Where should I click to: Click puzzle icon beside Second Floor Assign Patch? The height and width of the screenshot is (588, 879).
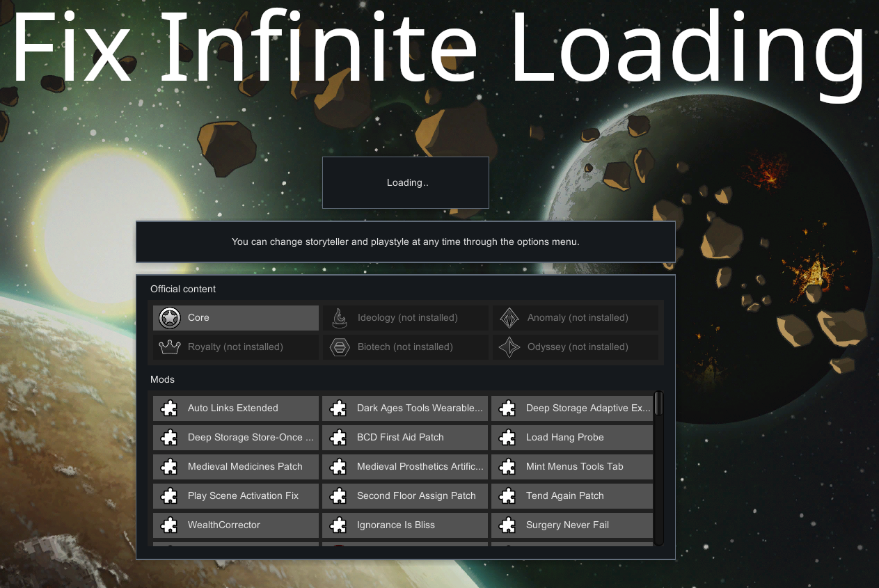[338, 496]
